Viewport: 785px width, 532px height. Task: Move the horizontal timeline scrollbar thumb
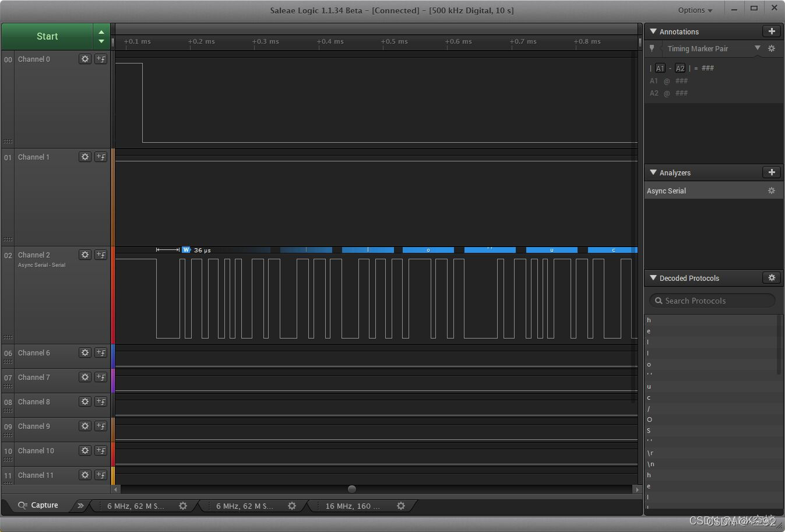coord(351,489)
